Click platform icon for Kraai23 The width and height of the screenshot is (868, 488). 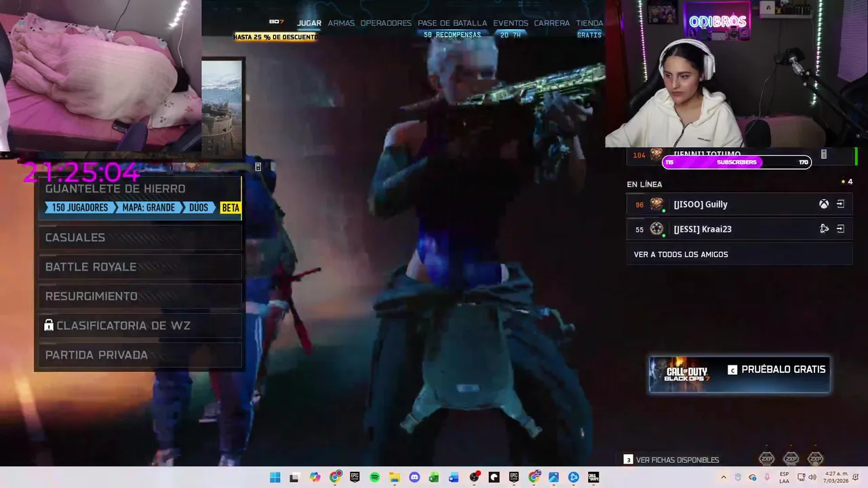coord(824,229)
